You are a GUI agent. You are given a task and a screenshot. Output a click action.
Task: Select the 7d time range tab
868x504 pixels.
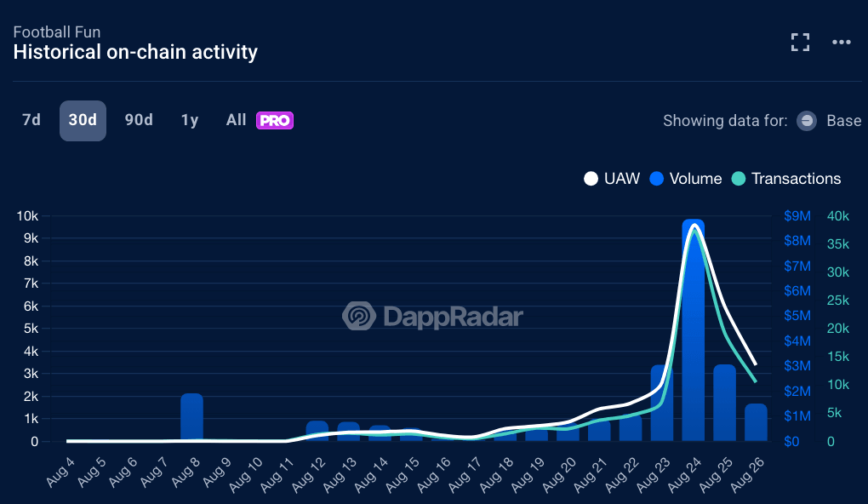pos(31,120)
